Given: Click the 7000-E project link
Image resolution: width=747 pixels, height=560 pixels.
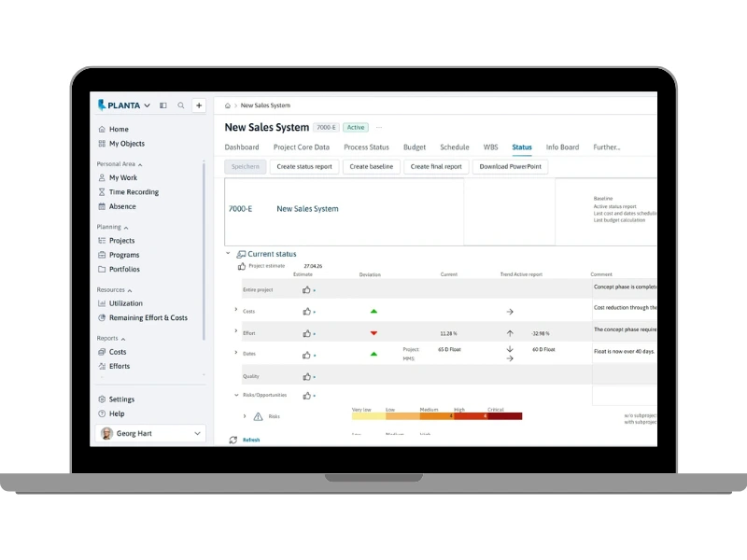Looking at the screenshot, I should [x=241, y=208].
